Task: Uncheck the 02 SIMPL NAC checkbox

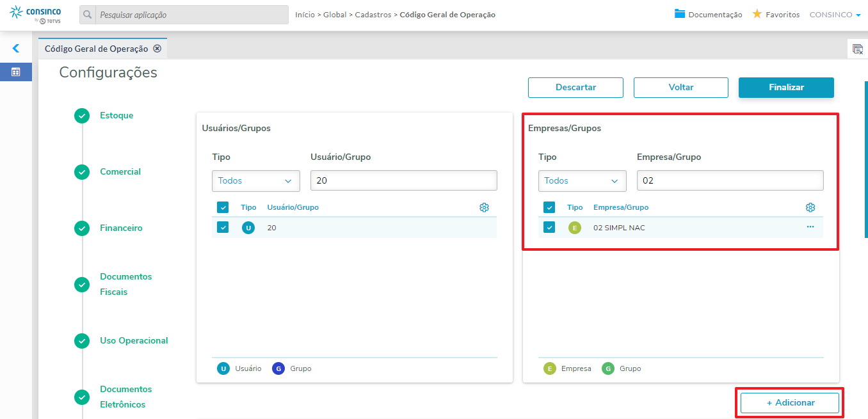Action: (x=549, y=227)
